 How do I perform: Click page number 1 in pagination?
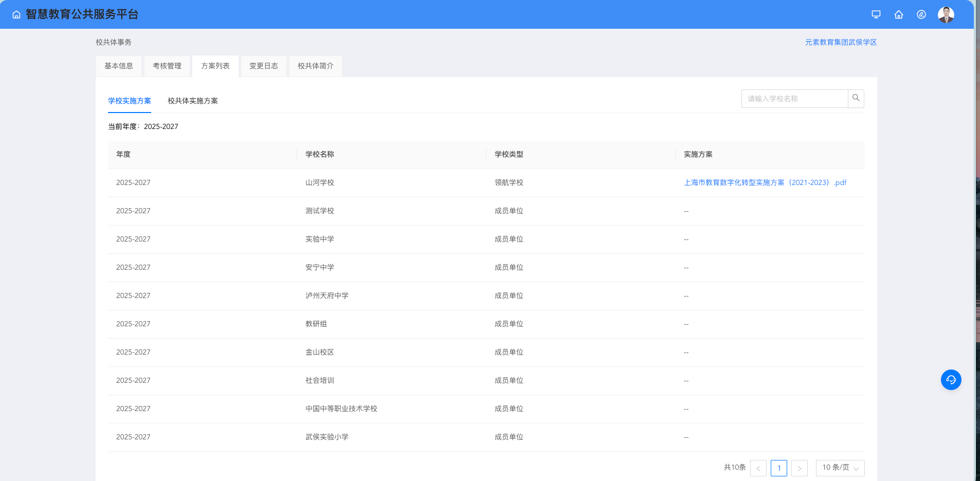click(779, 468)
